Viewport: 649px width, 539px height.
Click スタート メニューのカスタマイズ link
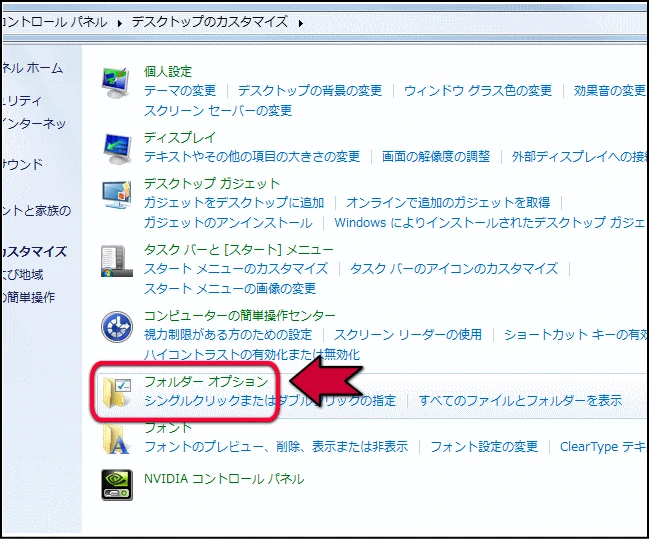pos(236,268)
